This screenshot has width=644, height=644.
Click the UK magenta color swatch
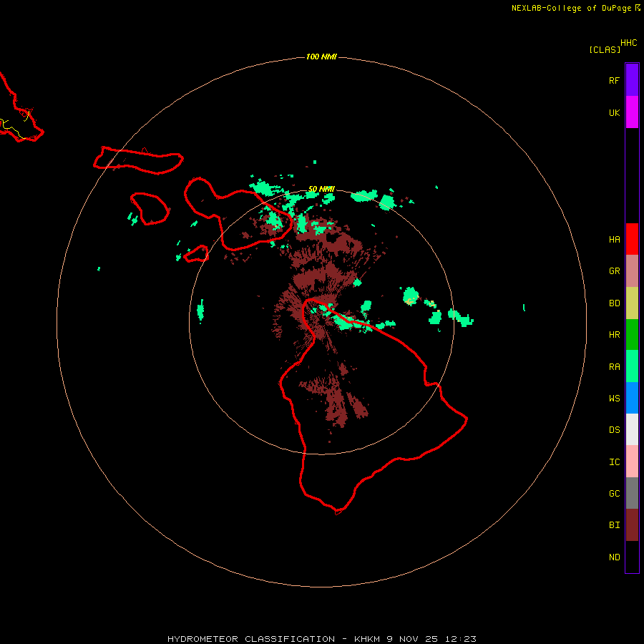632,112
